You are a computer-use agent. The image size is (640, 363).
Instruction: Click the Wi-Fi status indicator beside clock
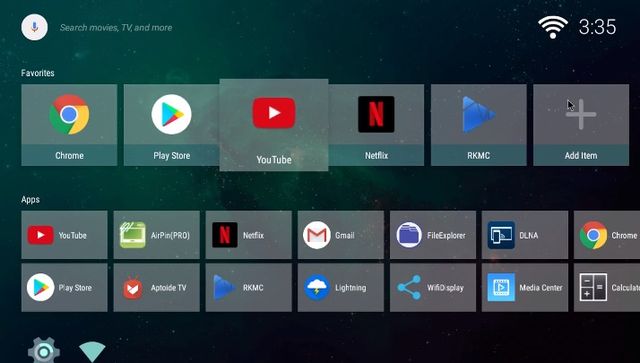(x=553, y=27)
